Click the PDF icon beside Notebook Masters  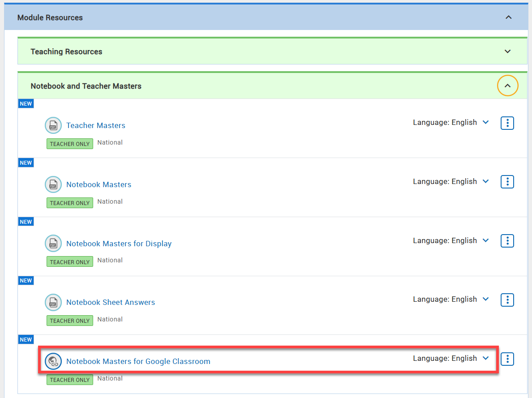[53, 184]
